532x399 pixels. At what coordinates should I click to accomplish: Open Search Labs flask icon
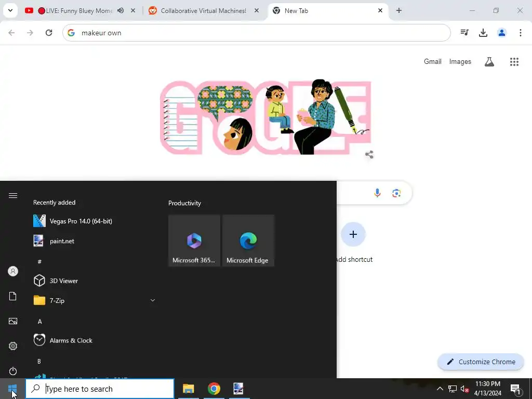[489, 62]
